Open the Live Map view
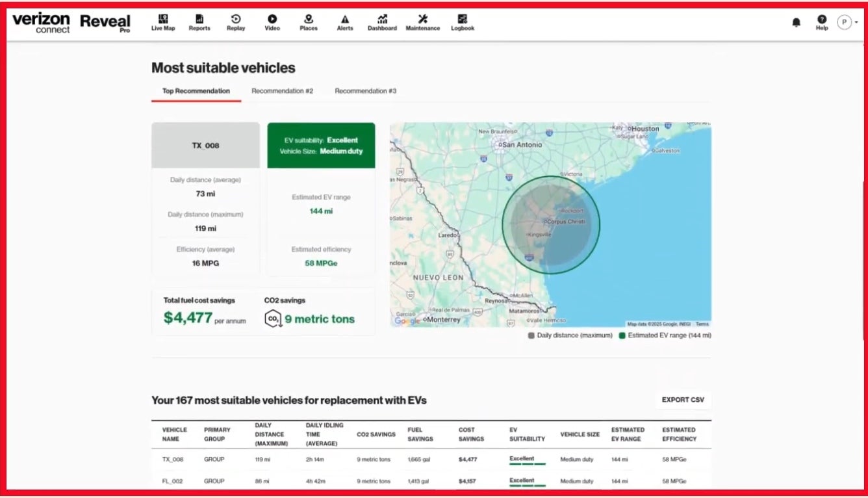 click(162, 22)
